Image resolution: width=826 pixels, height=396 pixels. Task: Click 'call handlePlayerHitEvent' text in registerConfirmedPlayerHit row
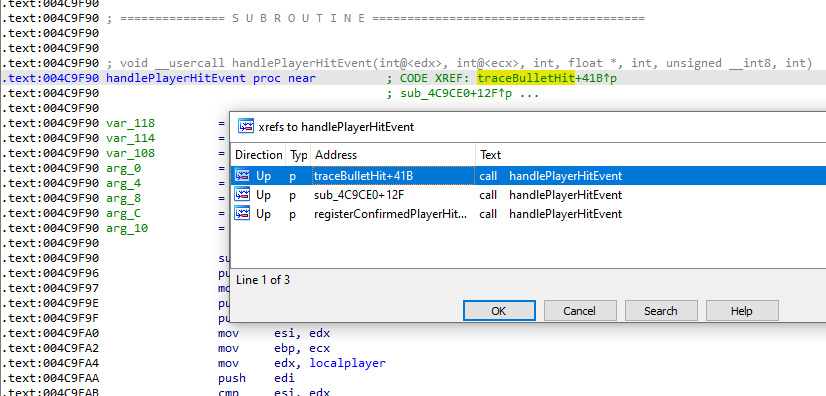pos(550,214)
